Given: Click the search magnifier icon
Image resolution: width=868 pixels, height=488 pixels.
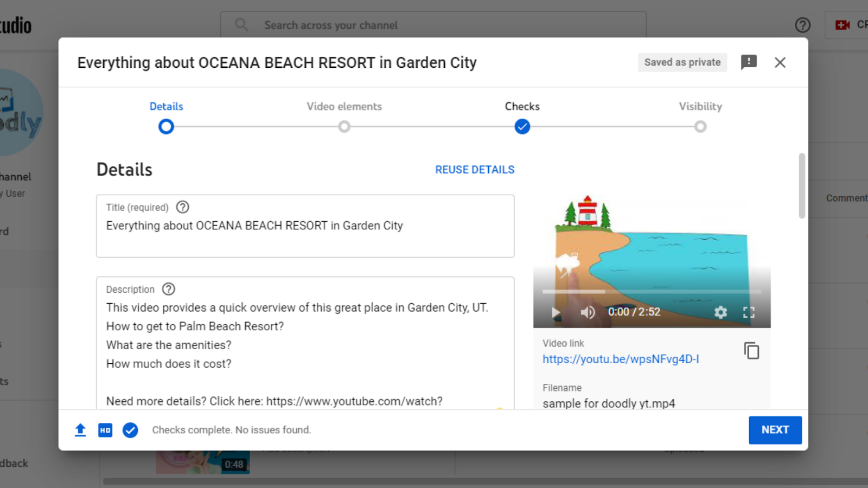Looking at the screenshot, I should pyautogui.click(x=241, y=25).
